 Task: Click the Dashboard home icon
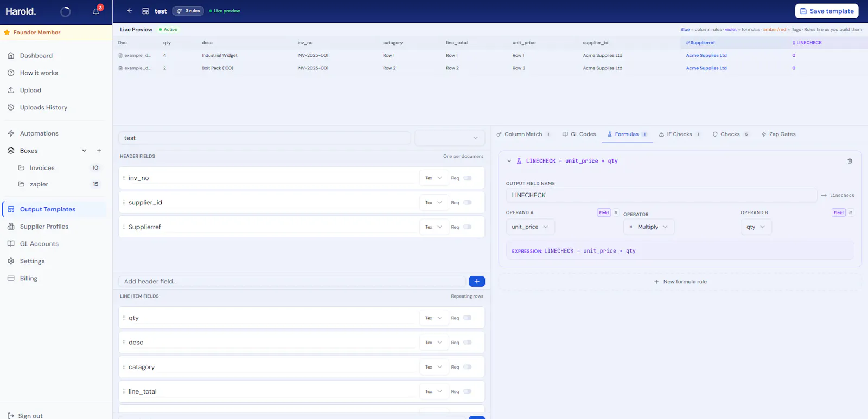(x=11, y=56)
